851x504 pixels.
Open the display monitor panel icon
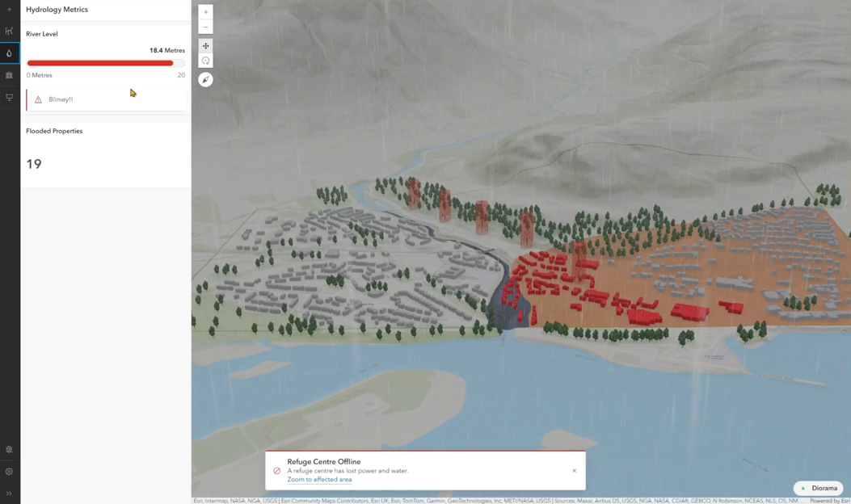[x=8, y=96]
